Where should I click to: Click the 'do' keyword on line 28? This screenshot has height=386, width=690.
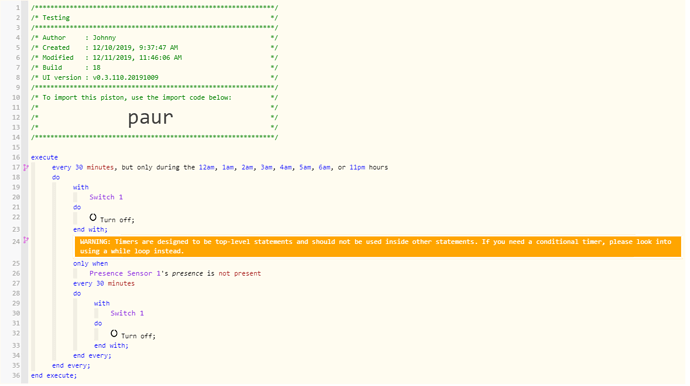click(x=77, y=294)
